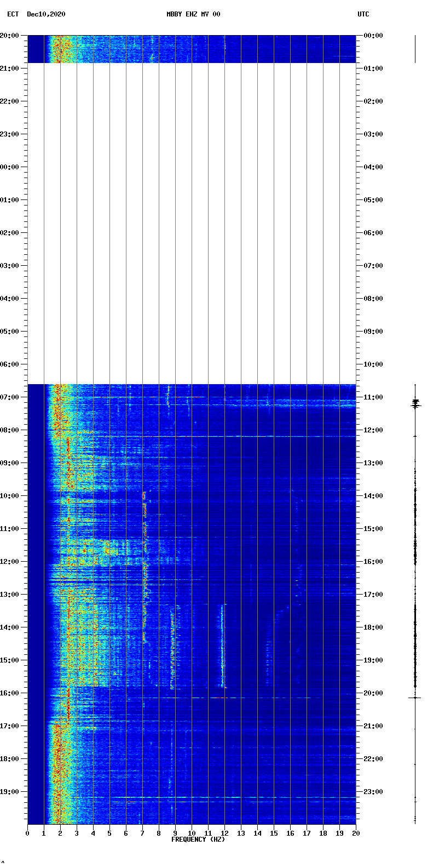Select 20:00 on the ECT time axis
439x868 pixels.
point(10,36)
